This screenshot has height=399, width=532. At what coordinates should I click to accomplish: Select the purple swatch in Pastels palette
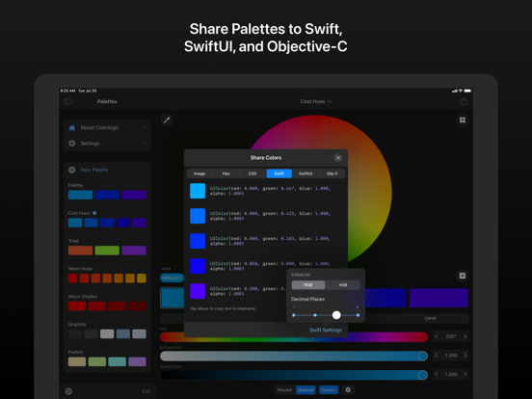[x=137, y=361]
